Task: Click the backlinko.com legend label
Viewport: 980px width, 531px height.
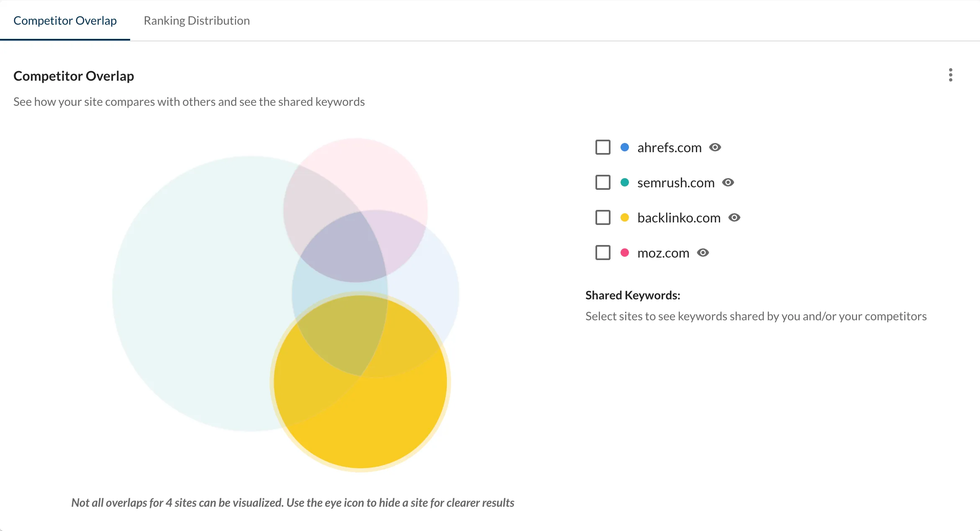Action: tap(679, 218)
